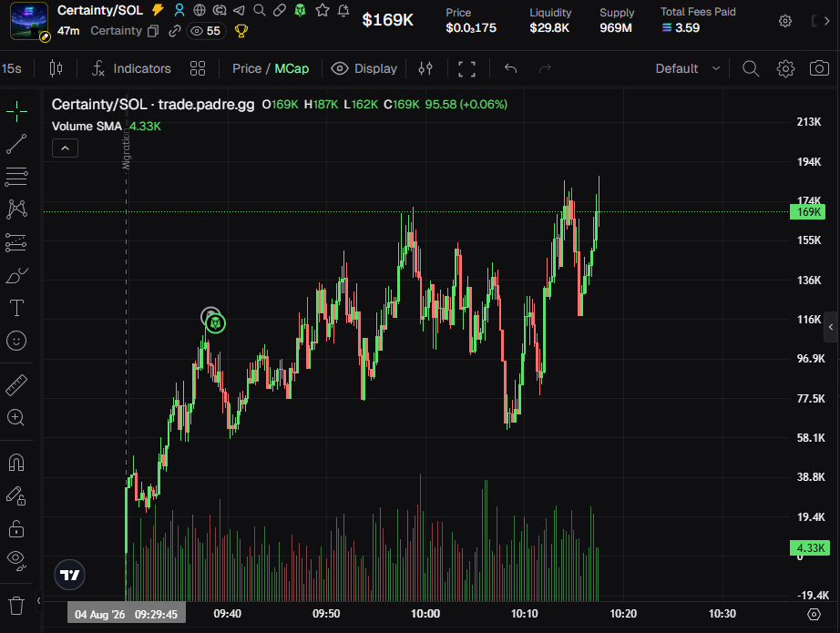Open the header settings gear
This screenshot has height=633, width=840.
tap(784, 21)
